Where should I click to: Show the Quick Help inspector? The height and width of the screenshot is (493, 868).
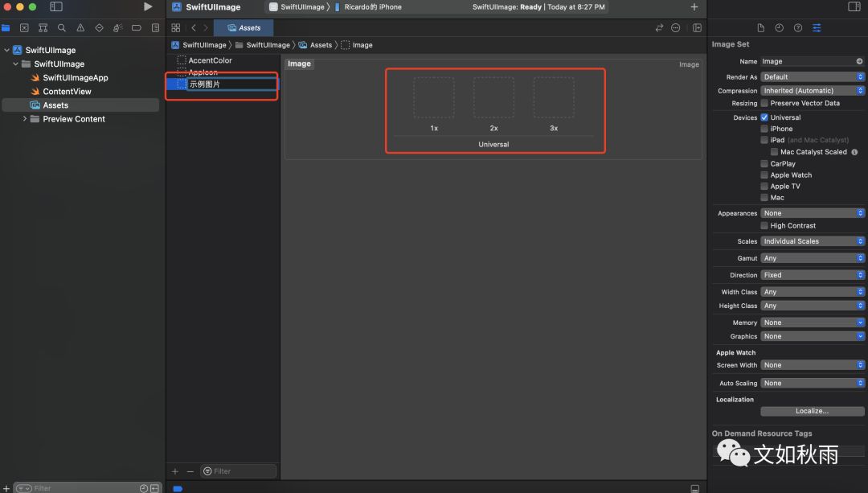pos(798,27)
